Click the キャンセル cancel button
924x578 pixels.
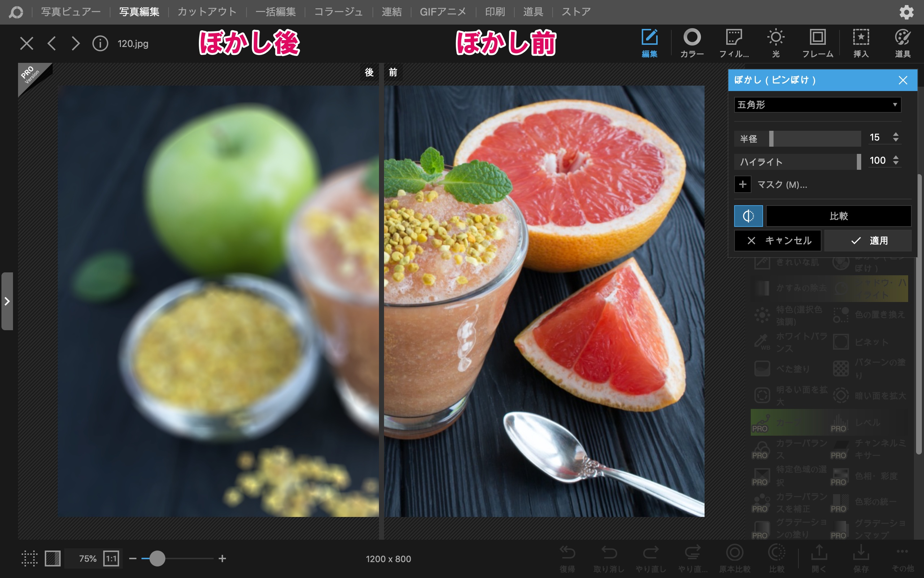pos(777,241)
